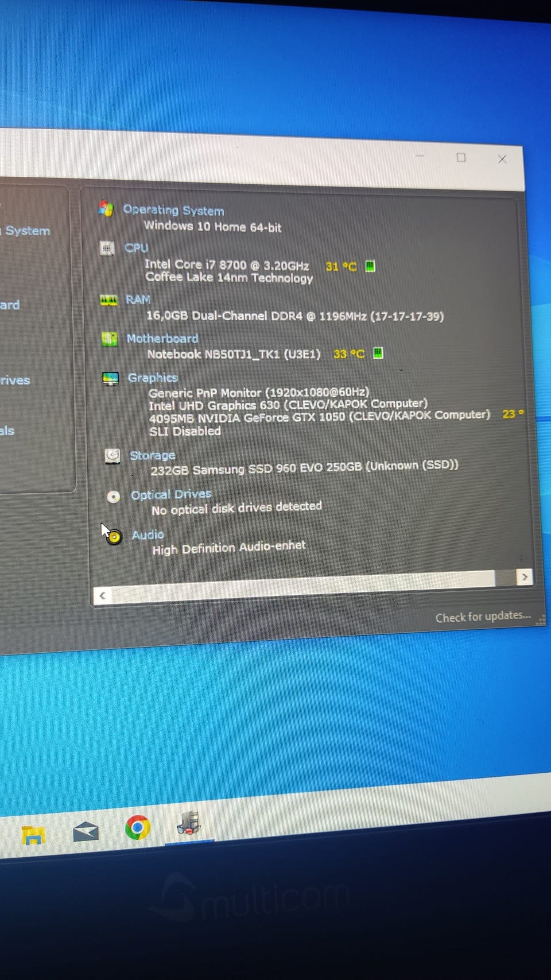Open the Mail app from taskbar

(x=86, y=831)
